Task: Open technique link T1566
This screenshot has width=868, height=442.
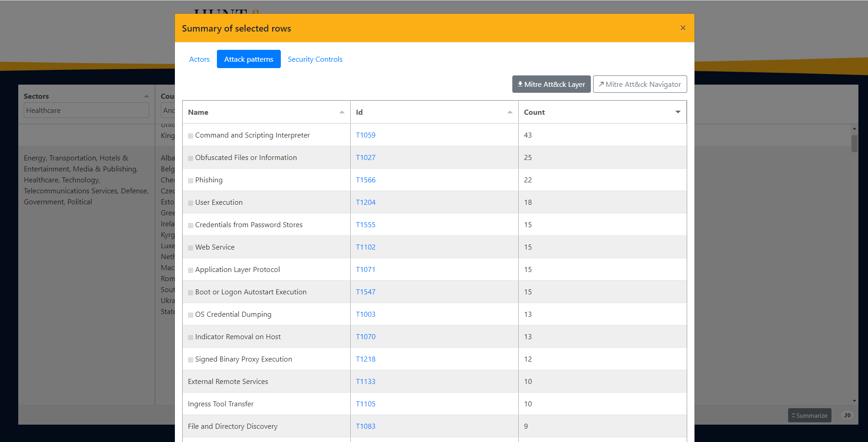Action: [366, 180]
